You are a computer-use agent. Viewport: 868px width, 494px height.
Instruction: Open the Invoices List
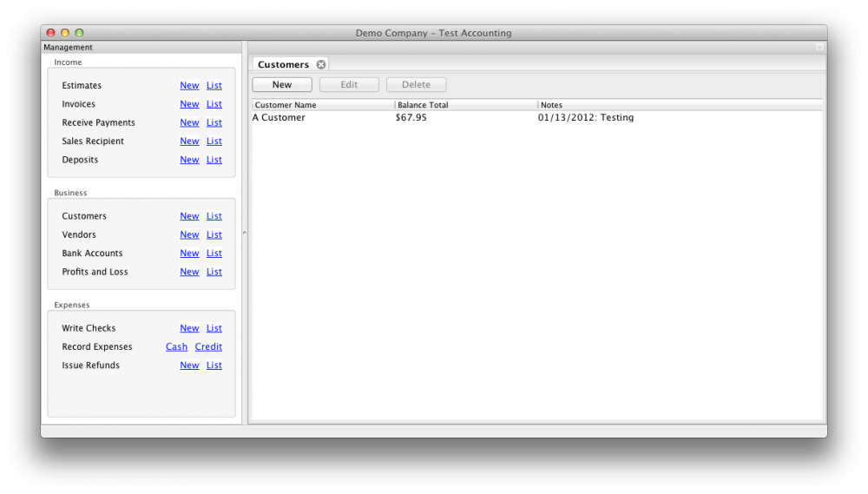[x=214, y=104]
